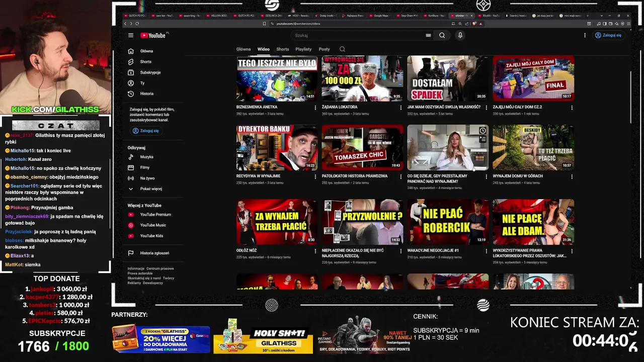Image resolution: width=644 pixels, height=362 pixels.
Task: Open the ZAJĘLI MÓJ CAŁY DOM CZ.2 thumbnail
Action: tap(533, 78)
